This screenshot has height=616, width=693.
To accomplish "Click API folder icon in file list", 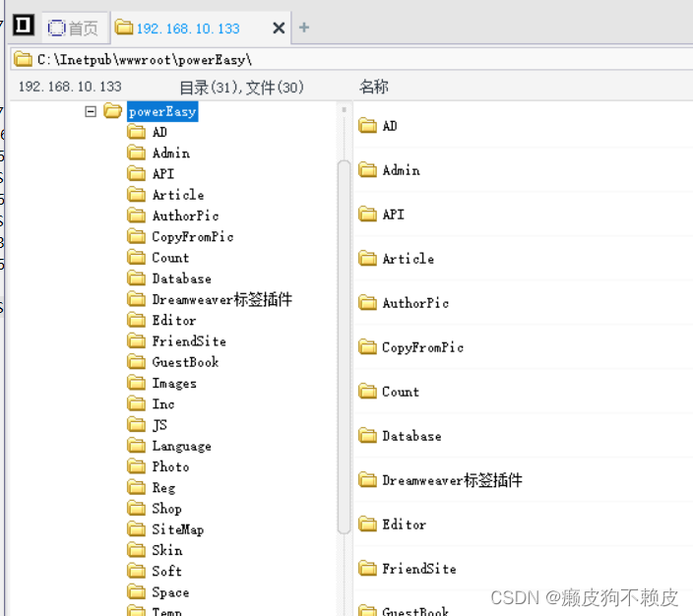I will coord(368,215).
